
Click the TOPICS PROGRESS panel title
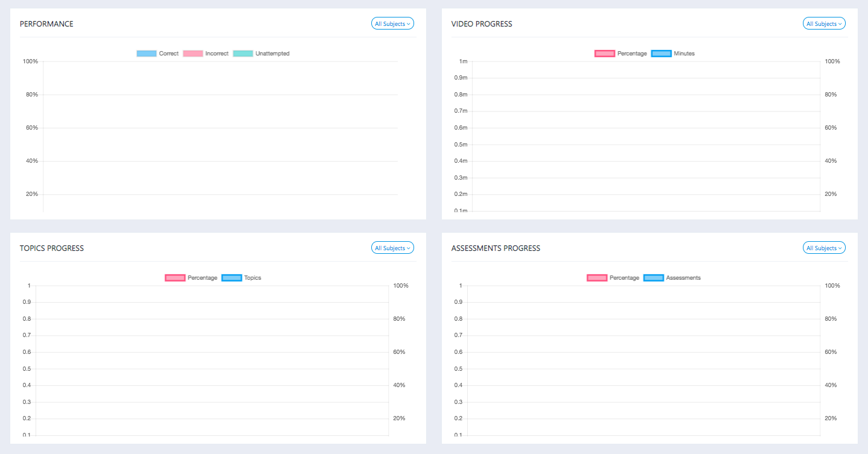pyautogui.click(x=52, y=248)
